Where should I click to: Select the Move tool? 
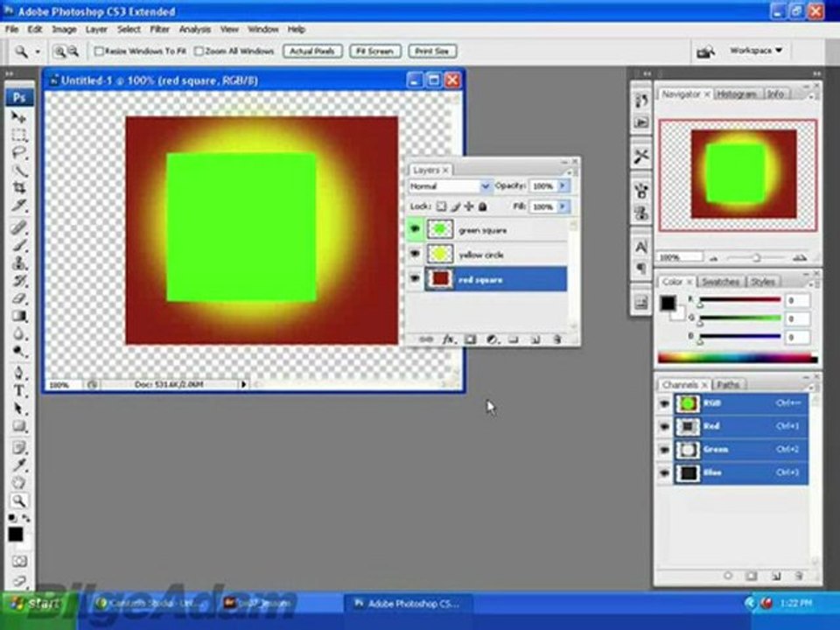pos(19,117)
